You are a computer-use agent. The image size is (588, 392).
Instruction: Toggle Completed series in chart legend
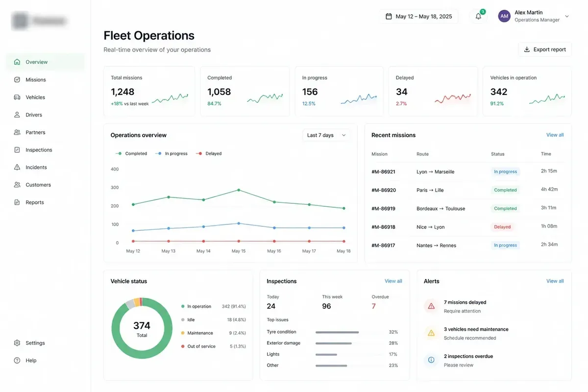pyautogui.click(x=131, y=153)
